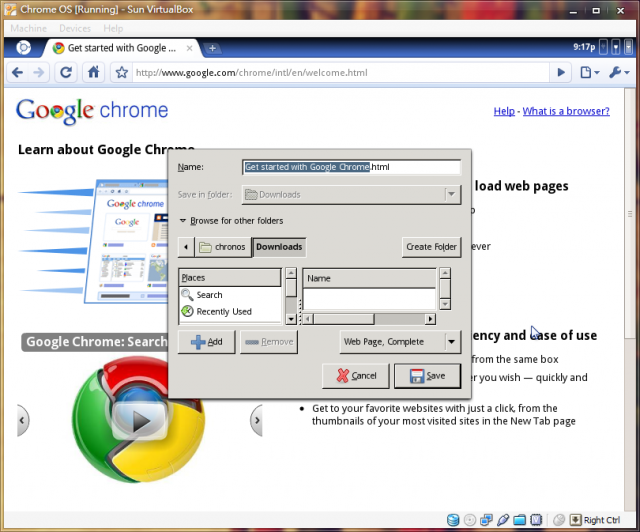Close the Get started with Google tab

click(x=189, y=48)
